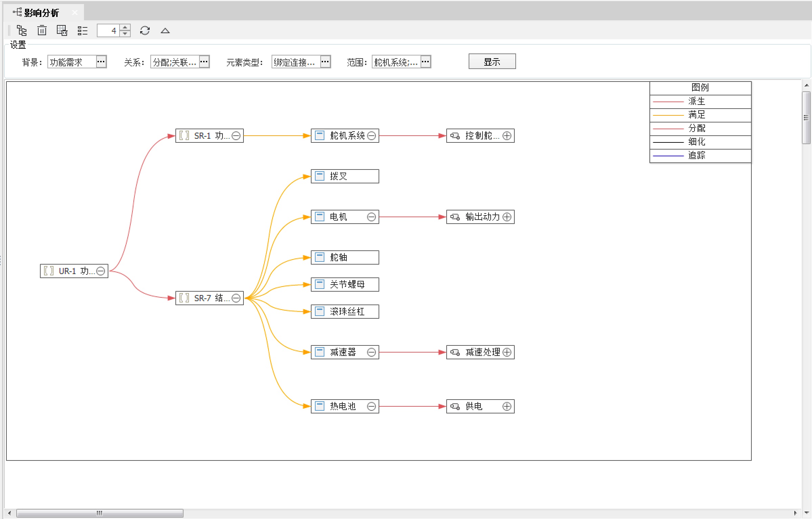
Task: Click the table-with-trash toolbar icon
Action: tap(62, 31)
